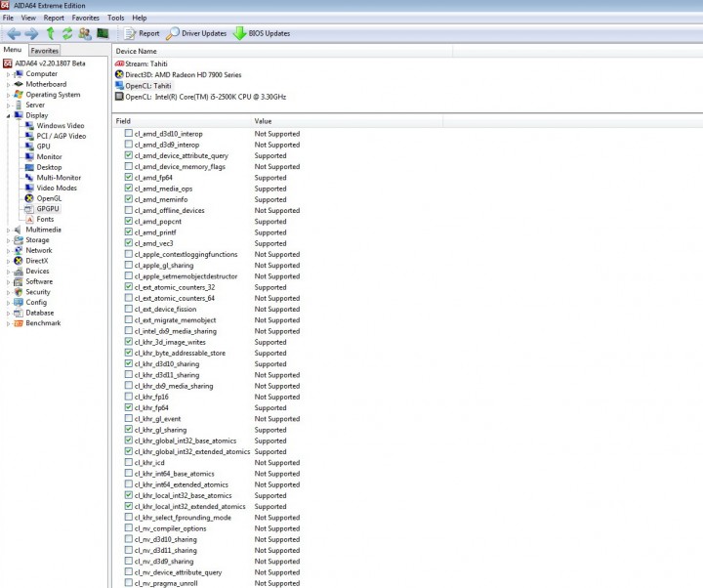Image resolution: width=703 pixels, height=588 pixels.
Task: Click the green Up level arrow
Action: (x=50, y=33)
